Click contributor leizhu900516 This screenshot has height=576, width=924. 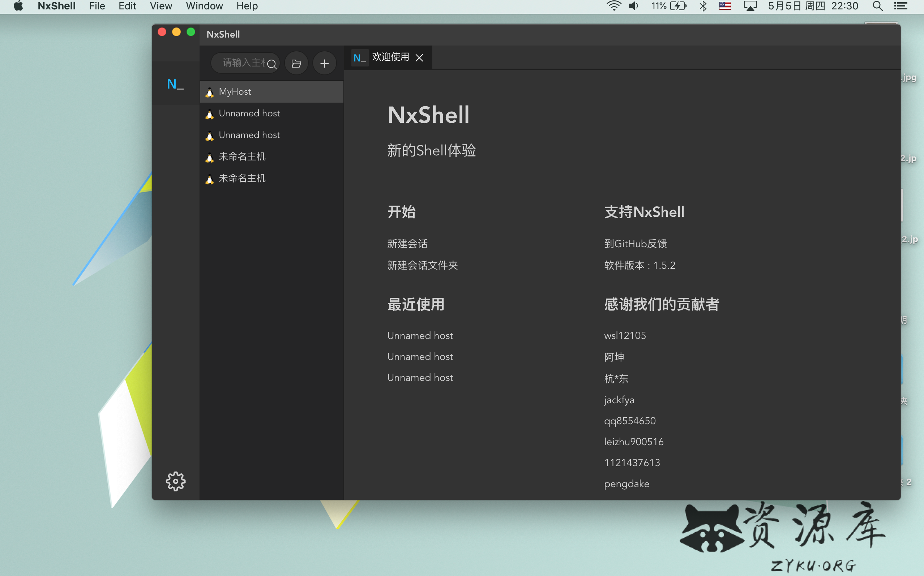[x=634, y=442]
